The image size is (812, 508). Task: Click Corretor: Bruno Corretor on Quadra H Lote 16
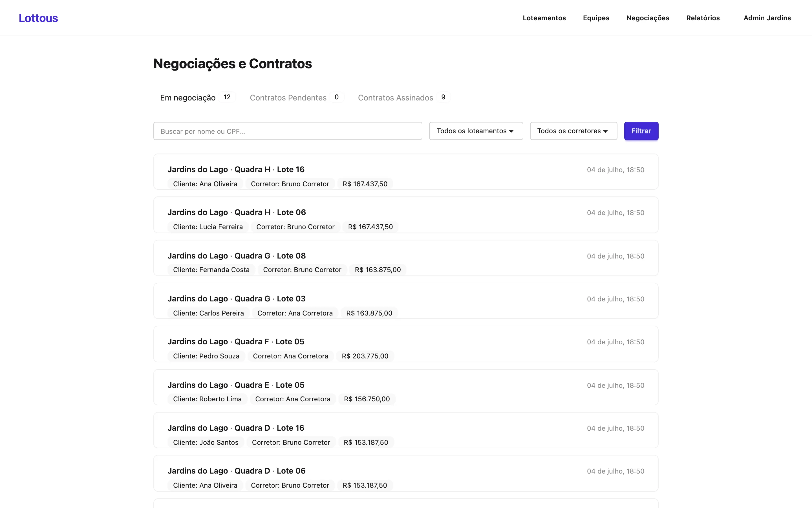[x=290, y=184]
